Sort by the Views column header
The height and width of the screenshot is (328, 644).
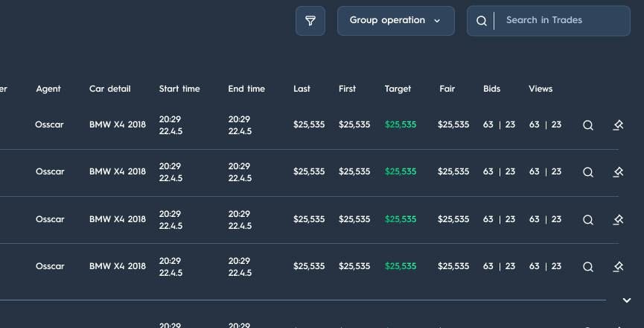[x=541, y=89]
